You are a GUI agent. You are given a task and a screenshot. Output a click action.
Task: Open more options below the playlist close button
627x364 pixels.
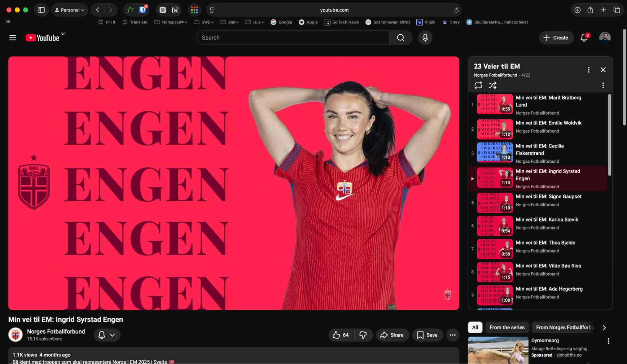click(603, 85)
